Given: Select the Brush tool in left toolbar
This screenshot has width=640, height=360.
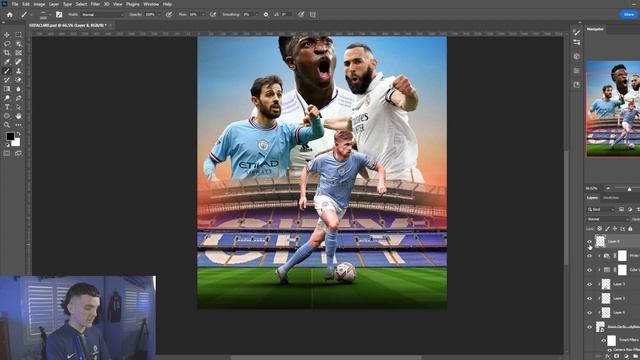Looking at the screenshot, I should click(x=7, y=71).
